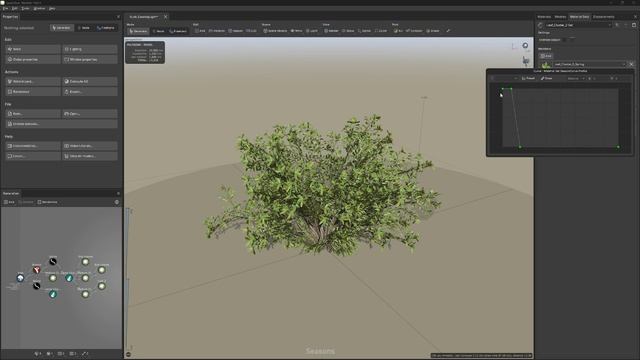Click the round icon at viewport bottom-left corner
Screen dimensions: 640x360
coord(129,355)
